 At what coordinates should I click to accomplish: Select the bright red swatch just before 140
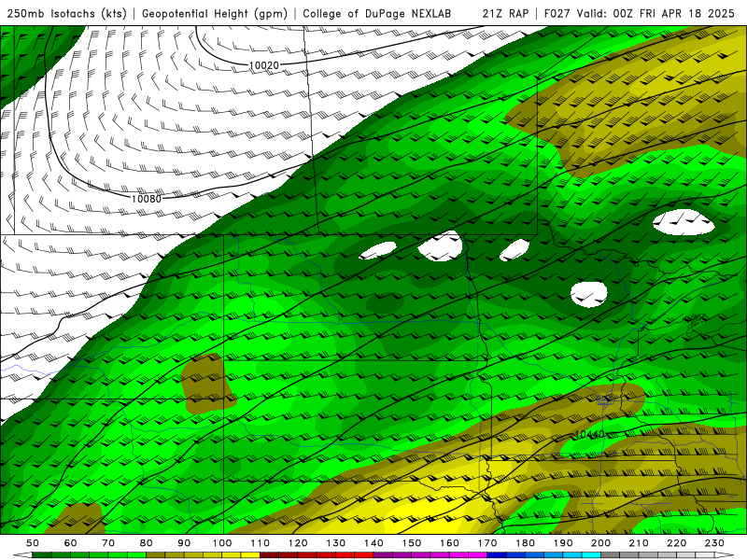point(364,555)
